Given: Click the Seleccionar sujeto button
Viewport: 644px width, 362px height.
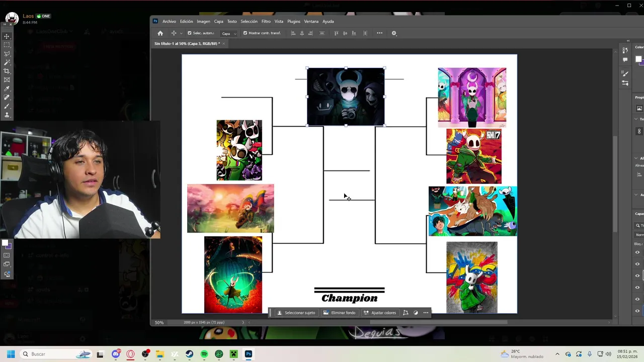Looking at the screenshot, I should [x=296, y=313].
